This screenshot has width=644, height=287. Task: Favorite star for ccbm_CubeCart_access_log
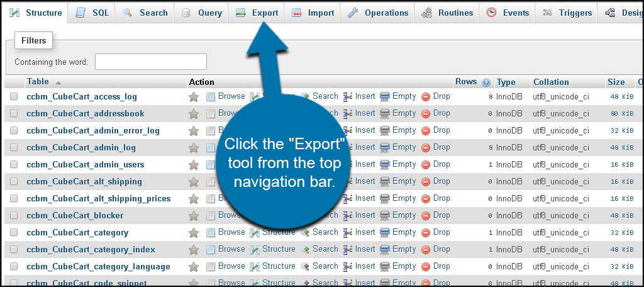tap(194, 97)
